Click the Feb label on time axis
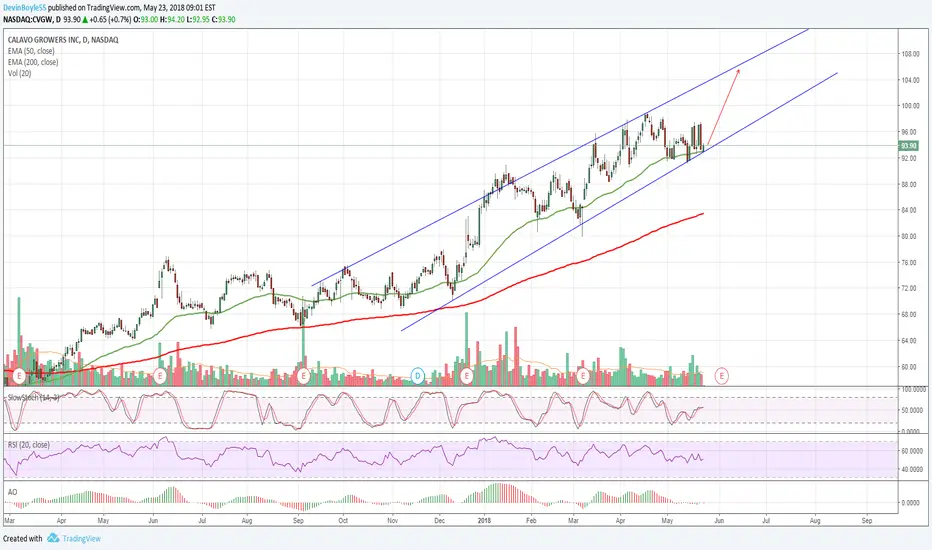The height and width of the screenshot is (550, 932). click(531, 521)
